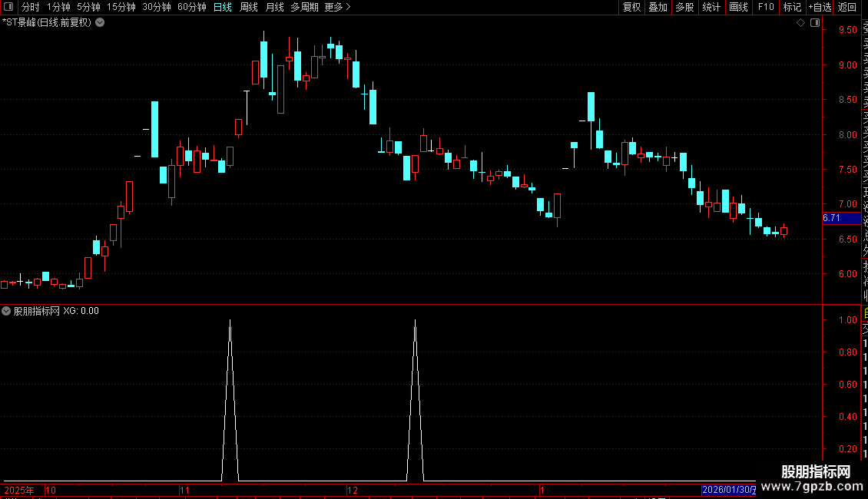Select the 5分钟 period tab

[88, 7]
